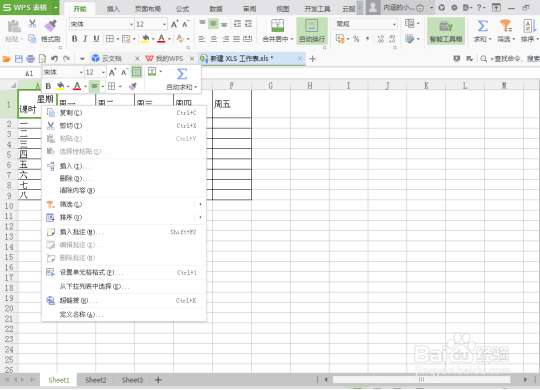
Task: Choose 设置单元格格式 in context menu
Action: pos(124,273)
